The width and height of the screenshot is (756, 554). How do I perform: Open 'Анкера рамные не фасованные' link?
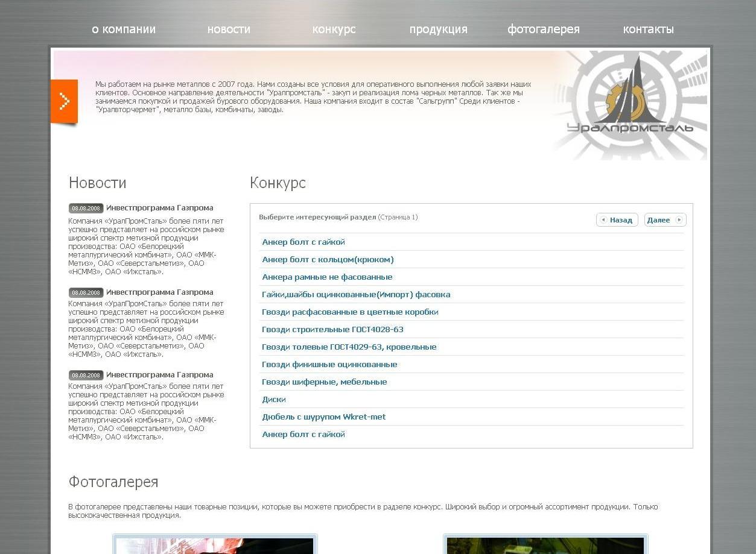pos(327,277)
